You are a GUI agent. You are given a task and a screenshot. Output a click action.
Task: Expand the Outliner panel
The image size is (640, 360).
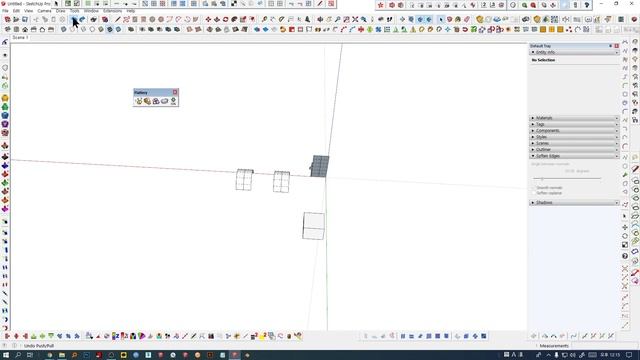(x=575, y=149)
